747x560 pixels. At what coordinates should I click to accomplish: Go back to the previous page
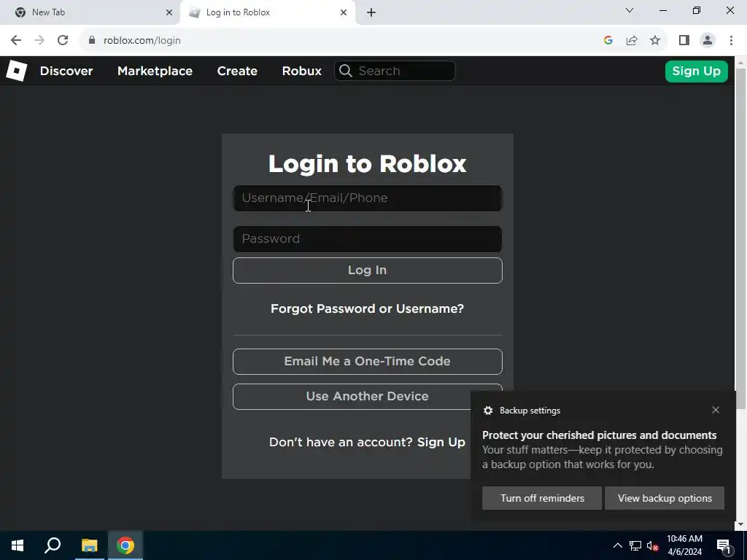click(x=16, y=41)
